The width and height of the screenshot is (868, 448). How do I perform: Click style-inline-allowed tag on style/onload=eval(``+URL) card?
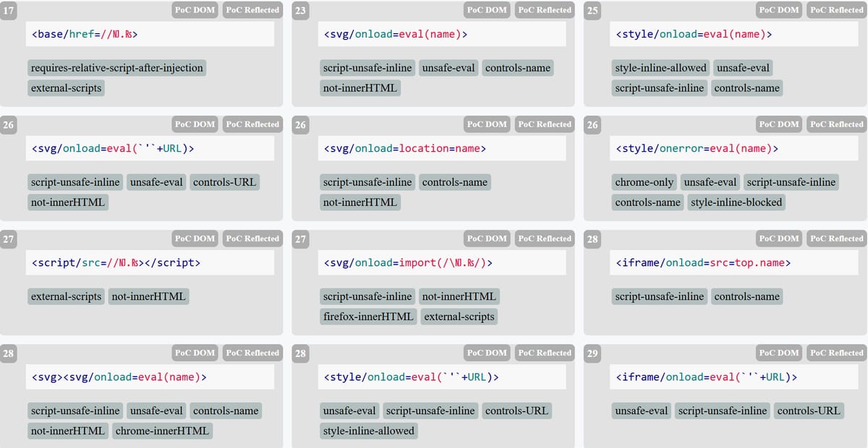(369, 431)
